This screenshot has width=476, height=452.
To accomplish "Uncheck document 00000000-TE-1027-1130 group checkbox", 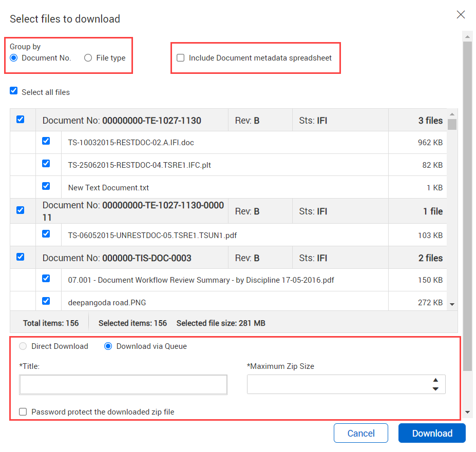I will (21, 120).
